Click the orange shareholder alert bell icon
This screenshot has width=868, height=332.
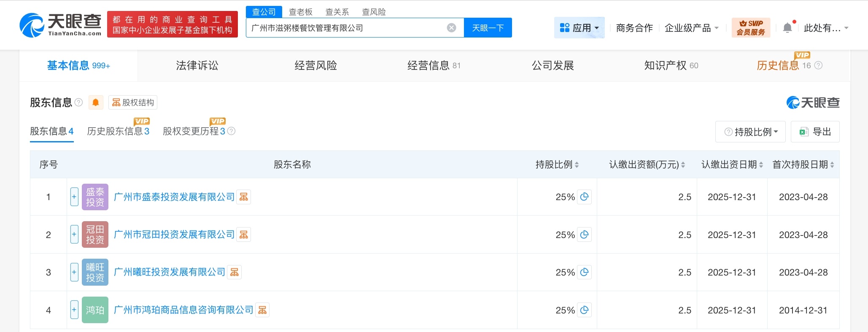(96, 102)
